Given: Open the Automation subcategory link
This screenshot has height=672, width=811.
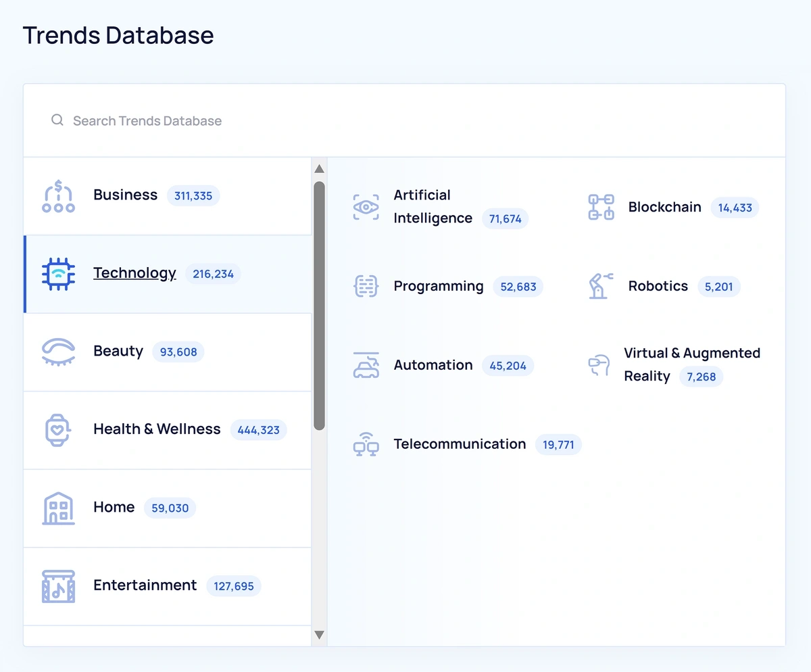Looking at the screenshot, I should [433, 365].
